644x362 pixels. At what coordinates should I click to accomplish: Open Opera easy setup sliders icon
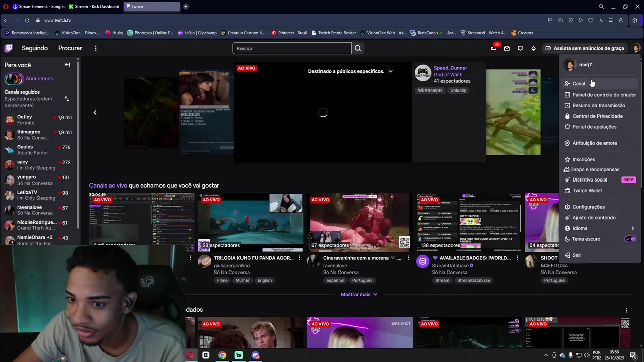coord(611,20)
